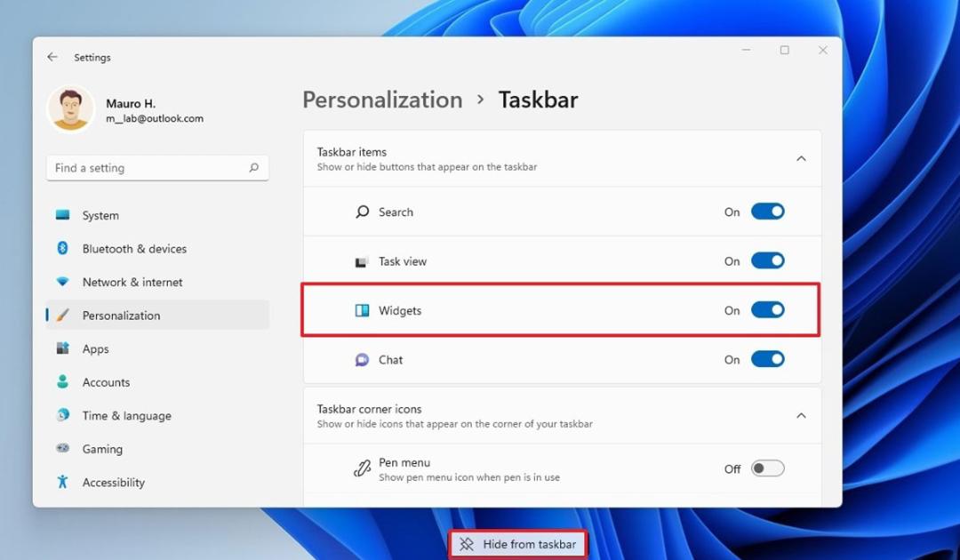Click the Chat row label
This screenshot has width=960, height=560.
(x=390, y=360)
